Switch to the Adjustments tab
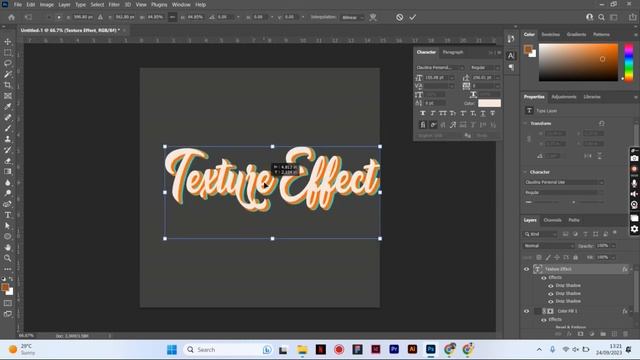 [x=564, y=97]
